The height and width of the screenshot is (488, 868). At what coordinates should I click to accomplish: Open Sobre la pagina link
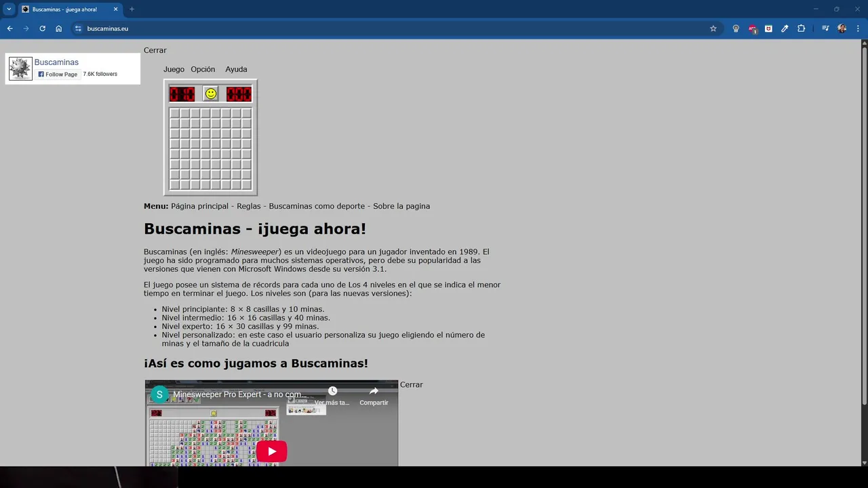(x=401, y=206)
